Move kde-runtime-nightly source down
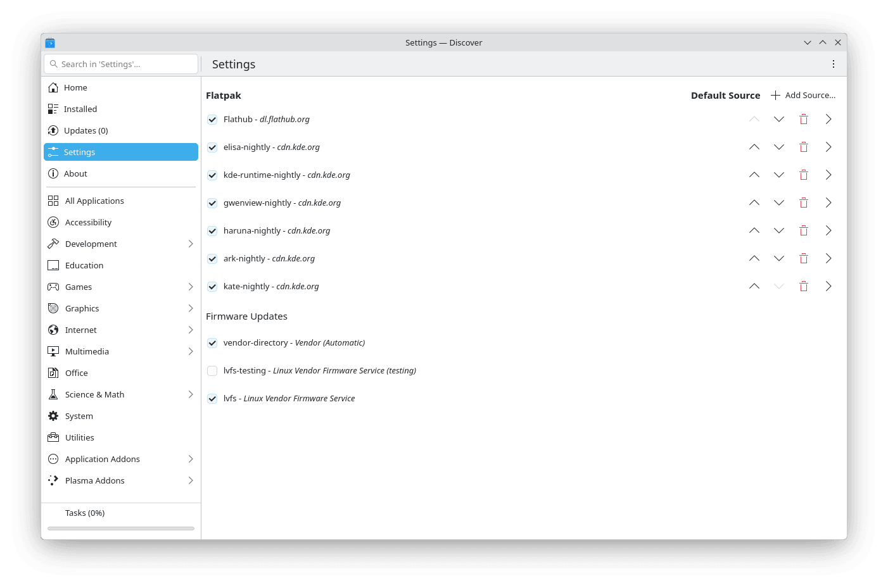This screenshot has height=588, width=888. coord(779,175)
